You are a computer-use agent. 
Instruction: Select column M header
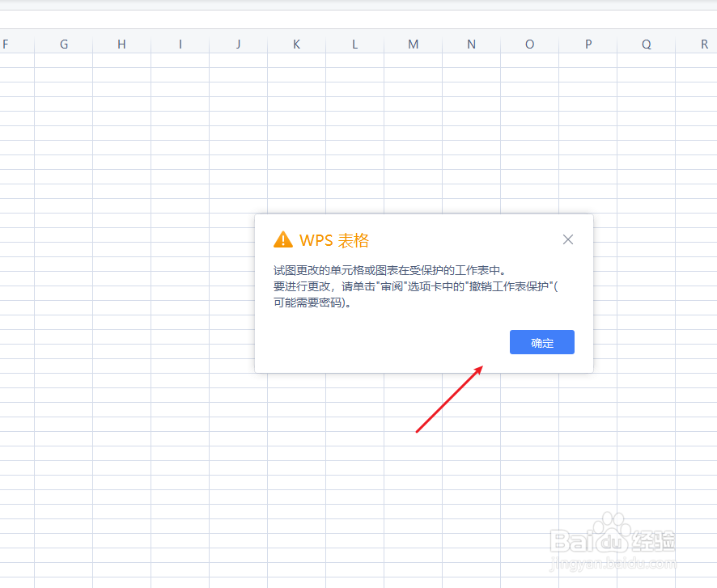click(x=414, y=44)
